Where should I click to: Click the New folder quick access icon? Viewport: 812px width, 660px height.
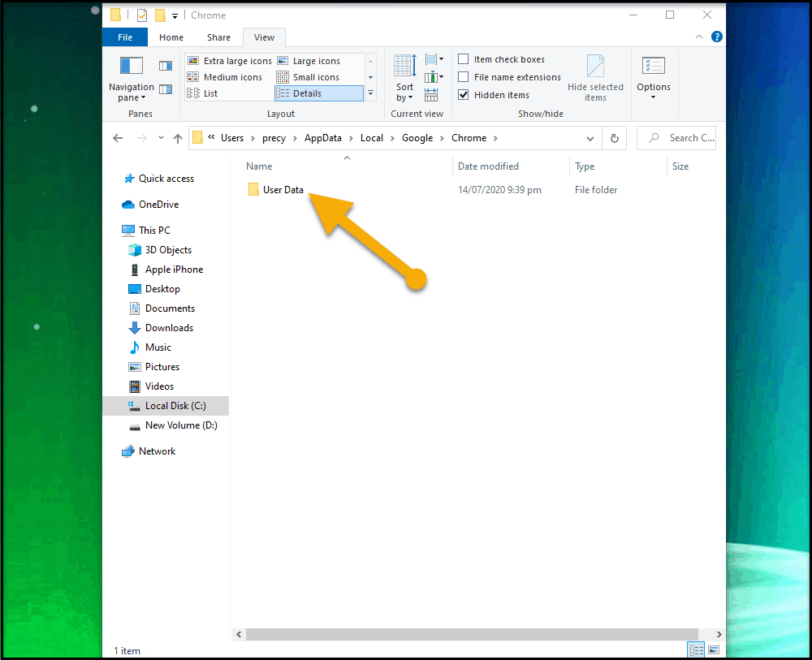(x=161, y=15)
